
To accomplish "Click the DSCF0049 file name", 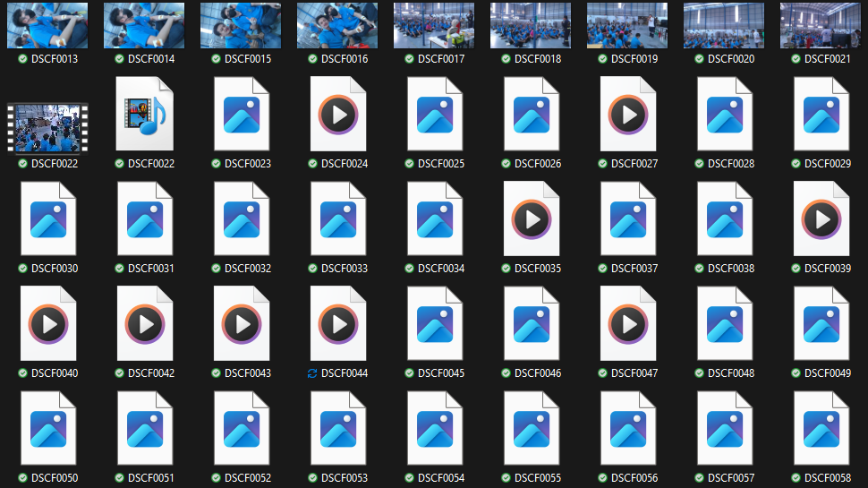I will pyautogui.click(x=828, y=372).
